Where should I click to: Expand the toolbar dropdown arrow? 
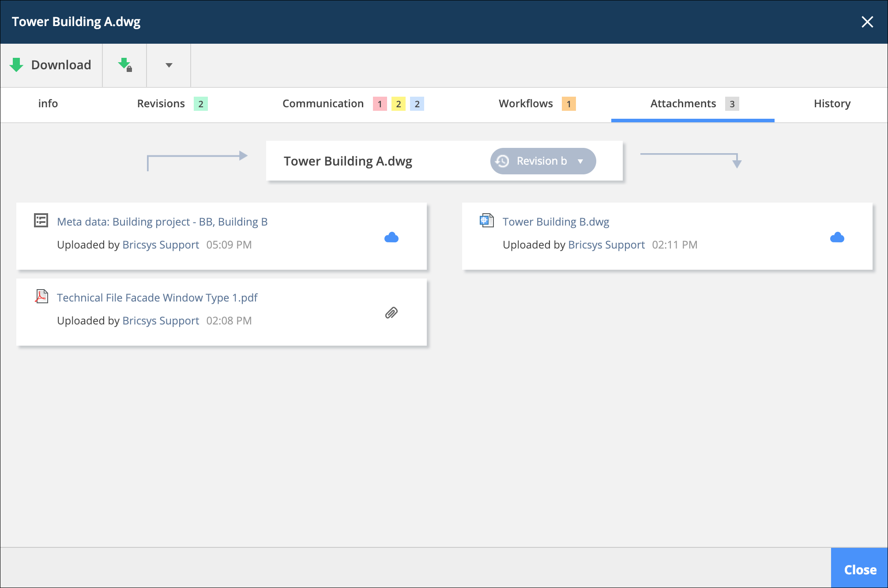point(169,65)
